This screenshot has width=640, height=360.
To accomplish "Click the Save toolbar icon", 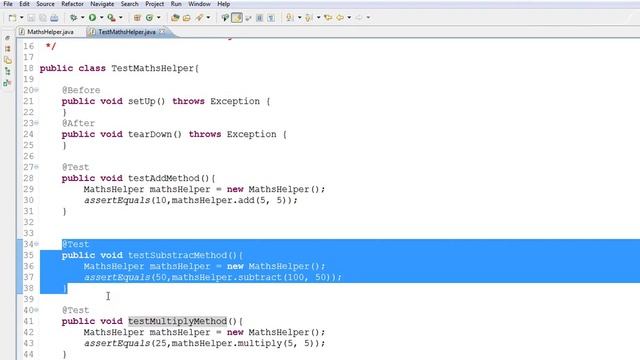I will coord(31,18).
